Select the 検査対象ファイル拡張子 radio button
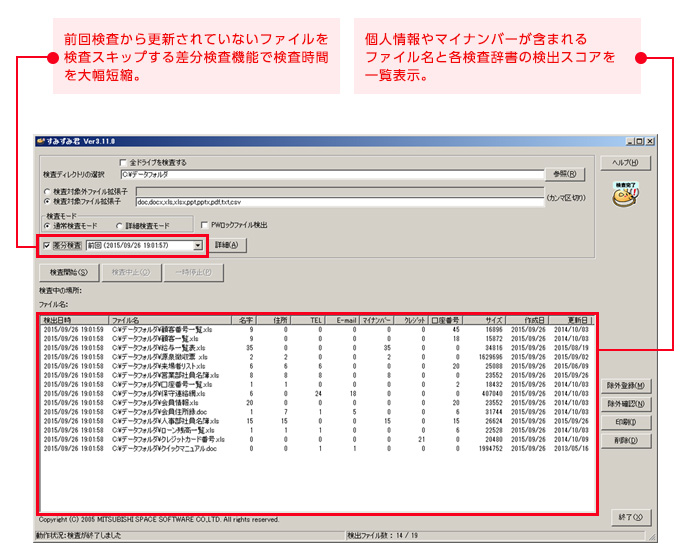This screenshot has width=700, height=550. pos(47,202)
